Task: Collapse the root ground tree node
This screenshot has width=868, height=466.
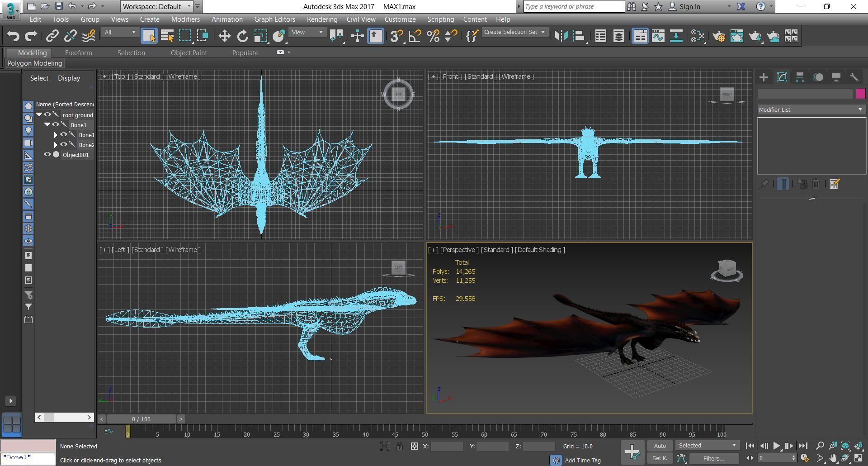Action: click(39, 115)
